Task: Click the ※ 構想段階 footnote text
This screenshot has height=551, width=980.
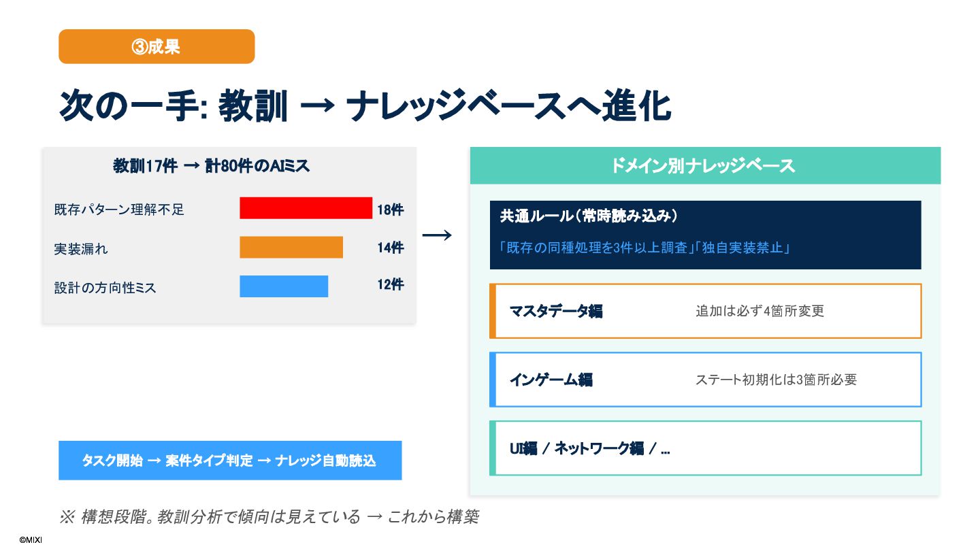Action: click(x=269, y=517)
